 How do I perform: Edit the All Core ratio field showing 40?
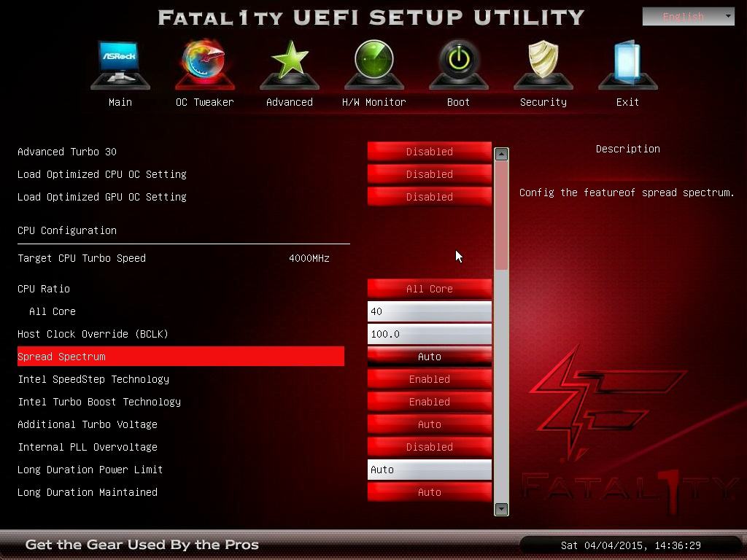pyautogui.click(x=429, y=311)
